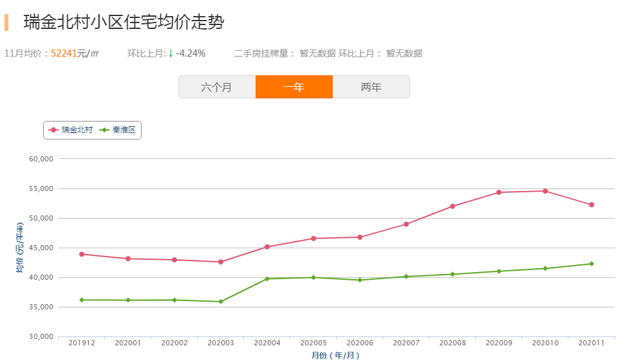Click the 秦淮区 green point at 202003
Image resolution: width=629 pixels, height=364 pixels.
221,302
